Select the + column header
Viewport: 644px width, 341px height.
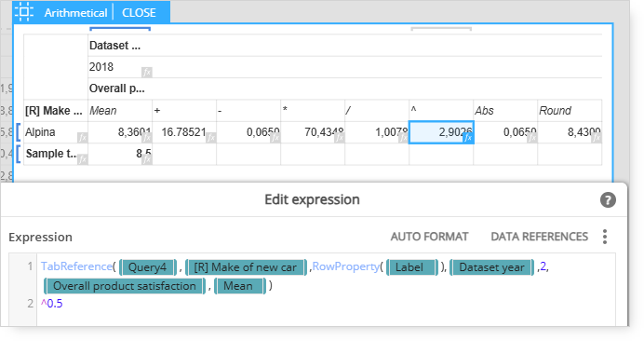click(184, 111)
